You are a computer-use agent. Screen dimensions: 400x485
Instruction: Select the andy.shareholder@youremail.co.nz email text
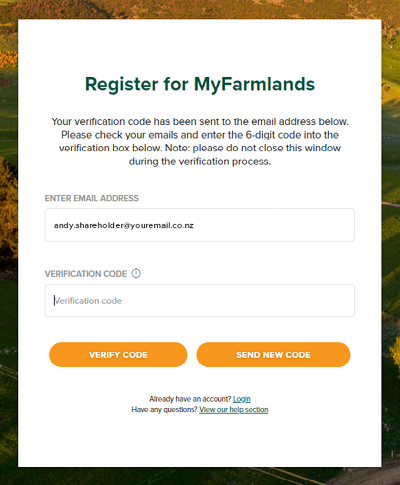pyautogui.click(x=124, y=226)
